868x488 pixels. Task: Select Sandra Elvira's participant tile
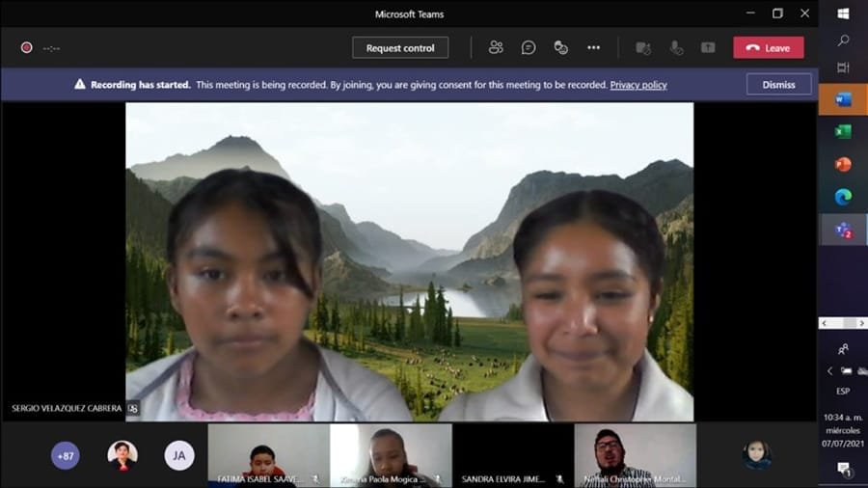tap(513, 455)
